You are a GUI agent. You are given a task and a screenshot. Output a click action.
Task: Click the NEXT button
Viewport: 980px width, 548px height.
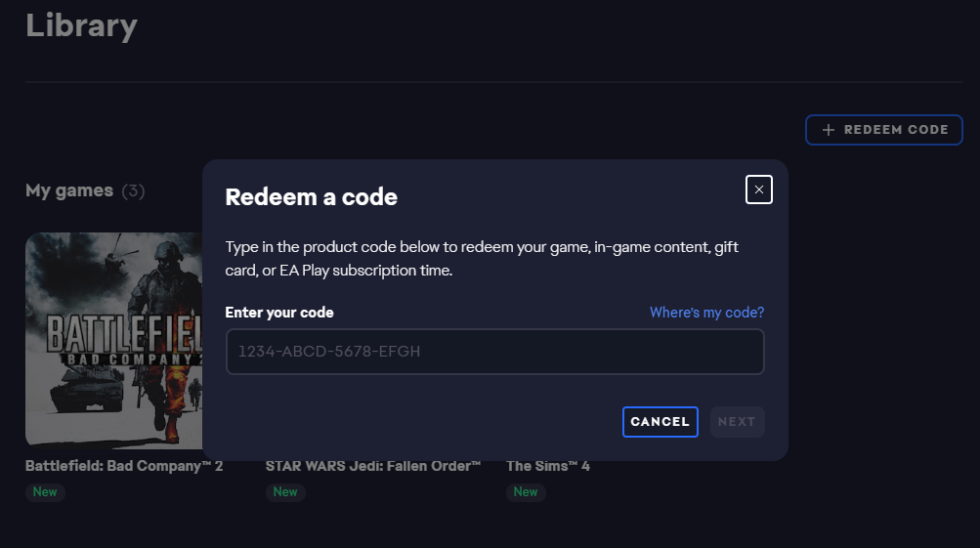coord(737,422)
